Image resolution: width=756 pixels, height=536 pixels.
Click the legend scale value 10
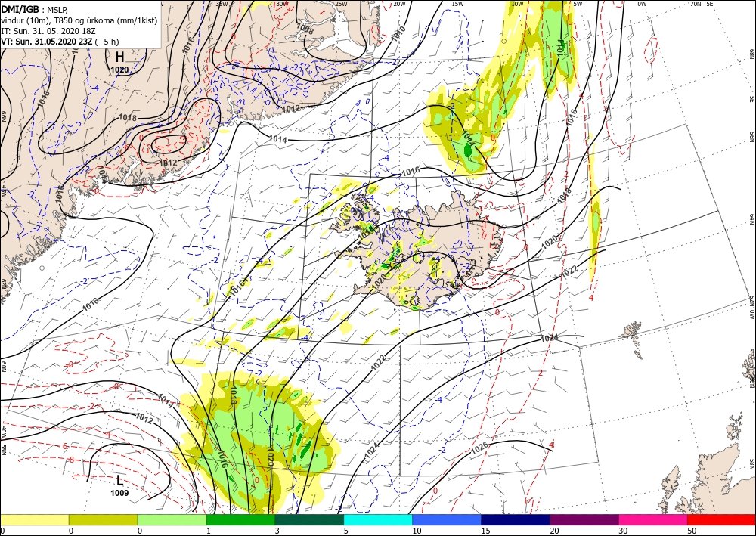pyautogui.click(x=417, y=531)
